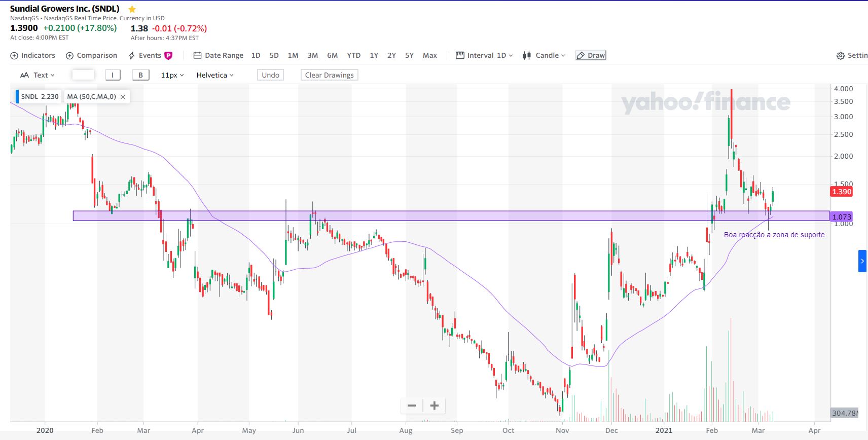
Task: Click the Clear Drawings button
Action: pyautogui.click(x=330, y=75)
